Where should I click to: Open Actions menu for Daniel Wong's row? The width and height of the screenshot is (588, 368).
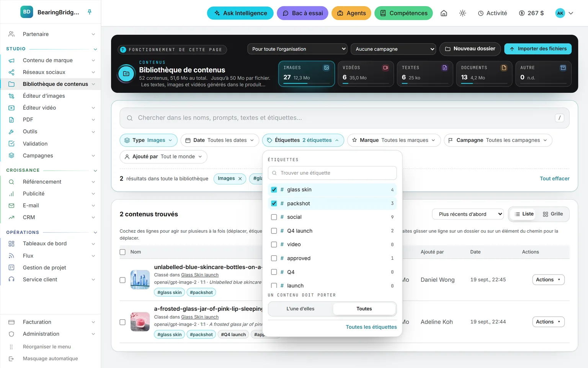[x=548, y=280]
